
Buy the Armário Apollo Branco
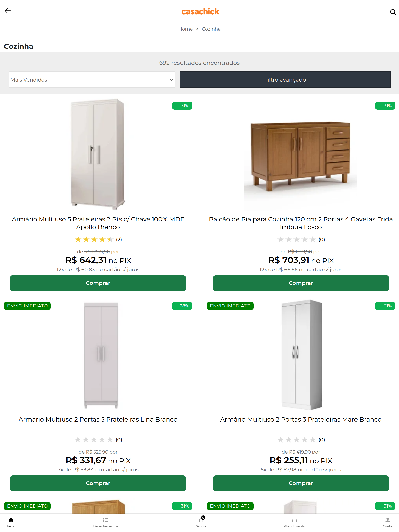coord(98,283)
